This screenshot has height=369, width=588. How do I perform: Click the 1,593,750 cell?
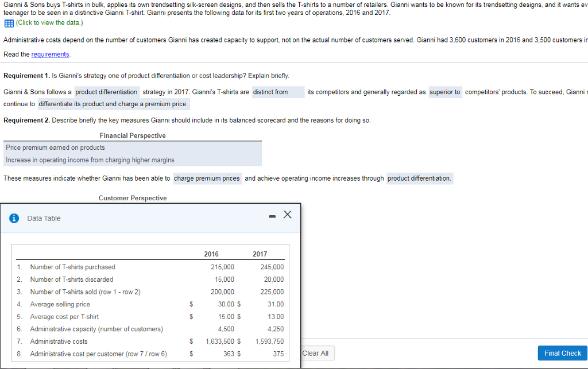click(270, 341)
